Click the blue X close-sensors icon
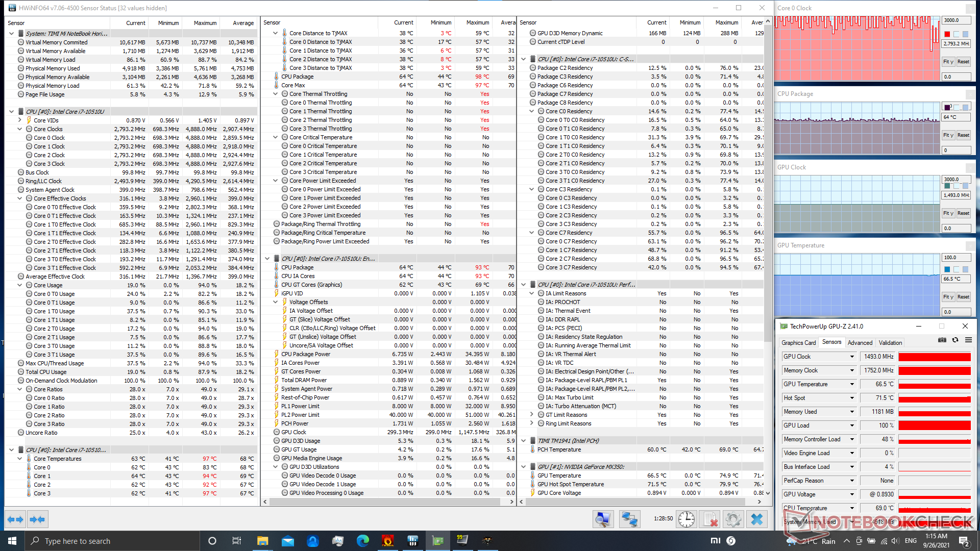Viewport: 980px width, 551px height. click(x=757, y=519)
